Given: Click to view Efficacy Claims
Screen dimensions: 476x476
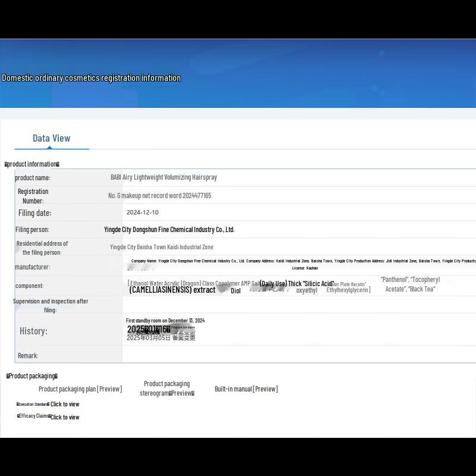Looking at the screenshot, I should pos(64,417).
